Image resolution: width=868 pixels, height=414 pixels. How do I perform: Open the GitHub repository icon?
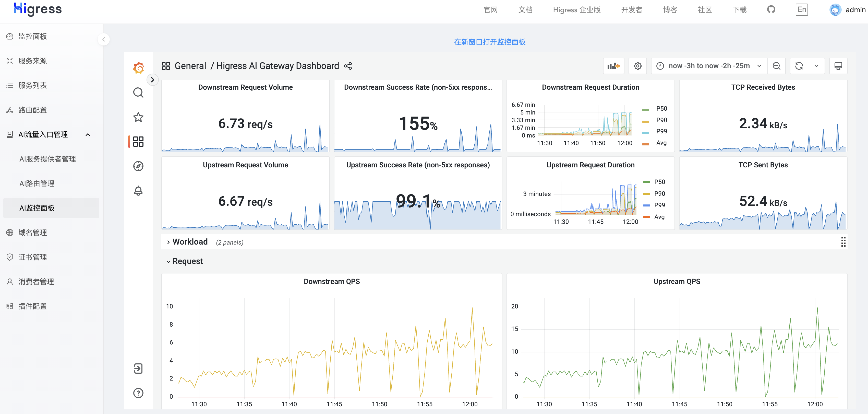(x=771, y=9)
